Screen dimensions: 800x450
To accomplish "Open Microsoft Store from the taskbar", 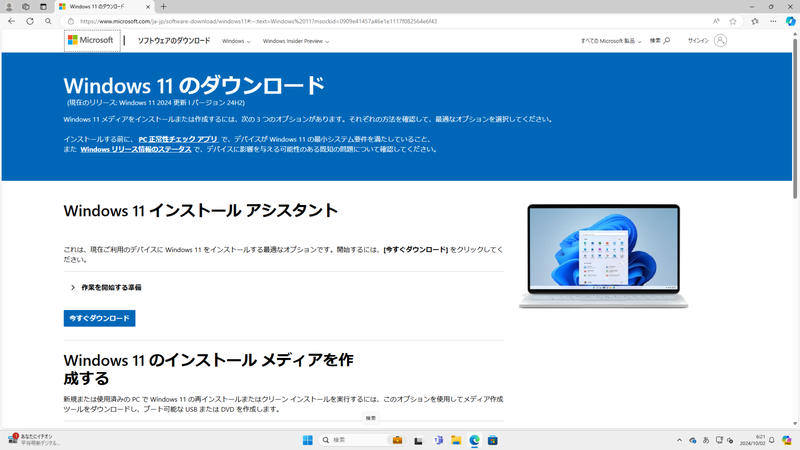I will coord(493,440).
